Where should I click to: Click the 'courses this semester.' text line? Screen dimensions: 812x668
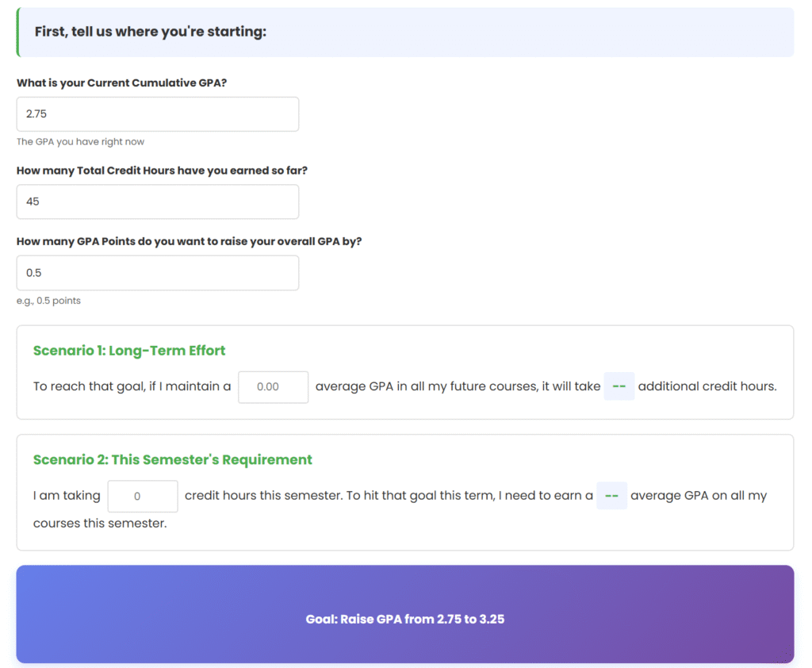[x=100, y=524]
